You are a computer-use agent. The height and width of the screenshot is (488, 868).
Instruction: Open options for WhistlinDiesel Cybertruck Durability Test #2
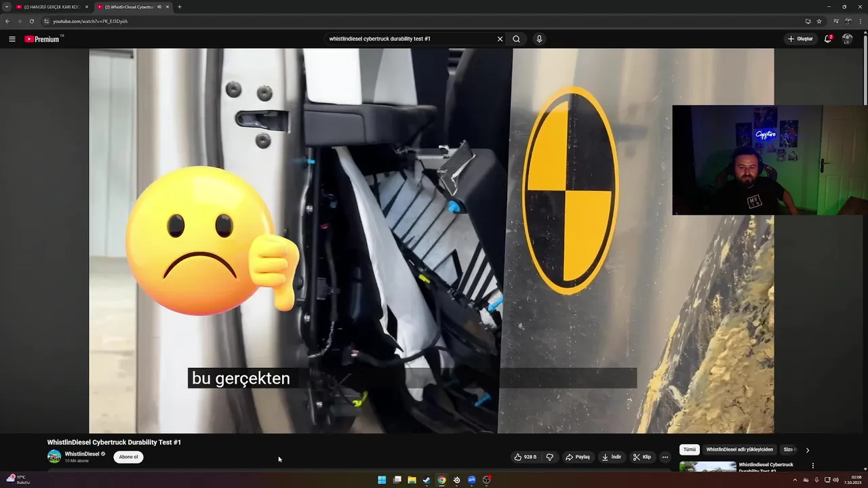point(812,466)
